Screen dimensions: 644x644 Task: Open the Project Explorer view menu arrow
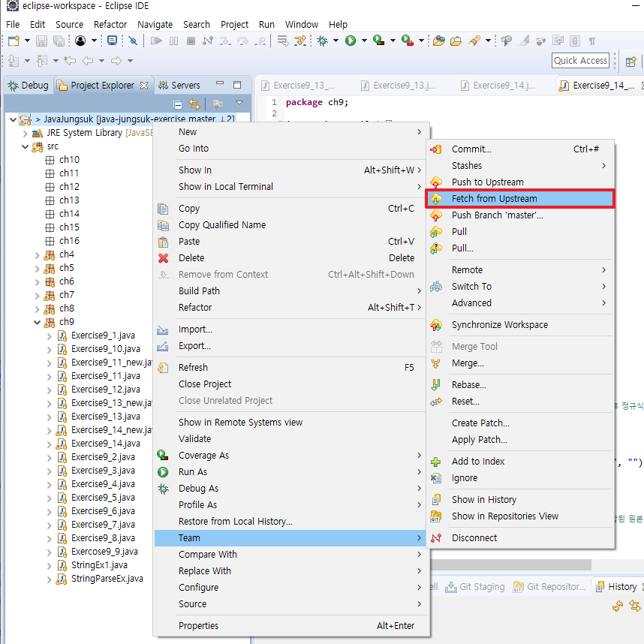[x=239, y=102]
